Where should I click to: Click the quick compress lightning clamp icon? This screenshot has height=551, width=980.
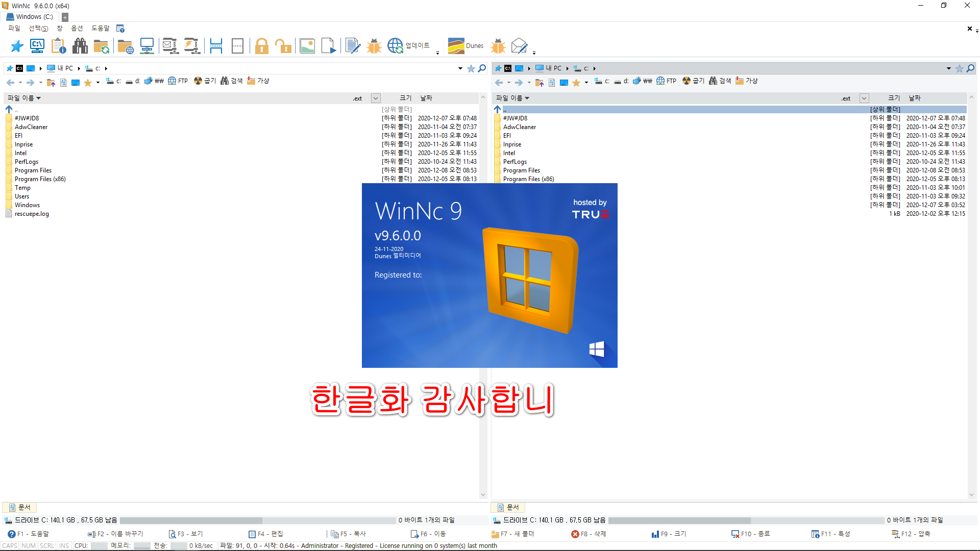point(192,46)
